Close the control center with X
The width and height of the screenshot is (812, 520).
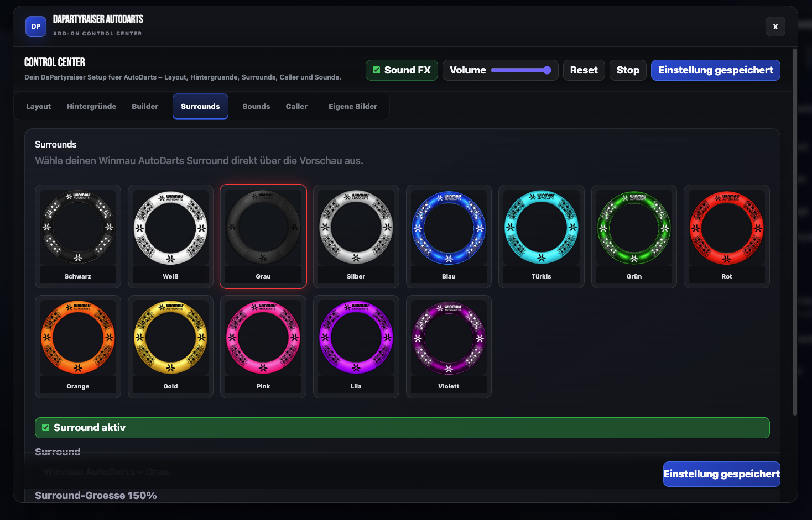[x=775, y=27]
